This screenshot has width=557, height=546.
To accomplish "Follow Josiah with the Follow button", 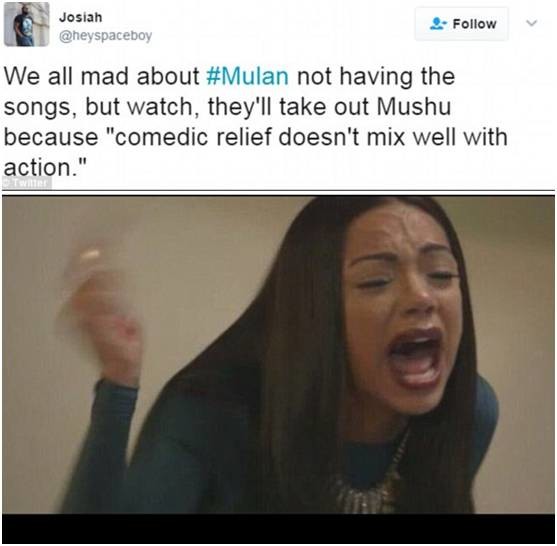I will [x=462, y=24].
